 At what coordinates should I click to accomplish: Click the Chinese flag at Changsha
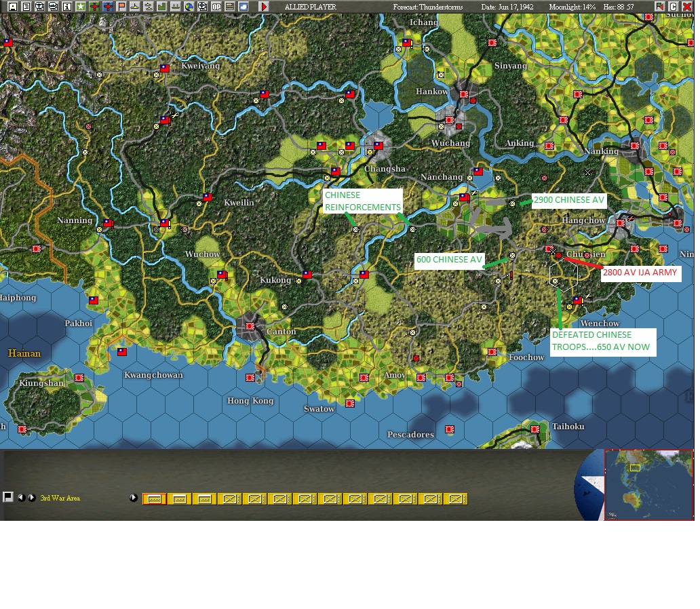(378, 146)
